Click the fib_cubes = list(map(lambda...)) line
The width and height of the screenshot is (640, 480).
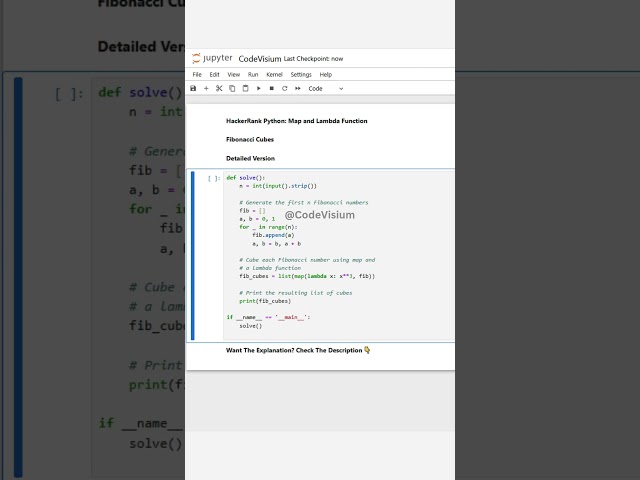[307, 276]
